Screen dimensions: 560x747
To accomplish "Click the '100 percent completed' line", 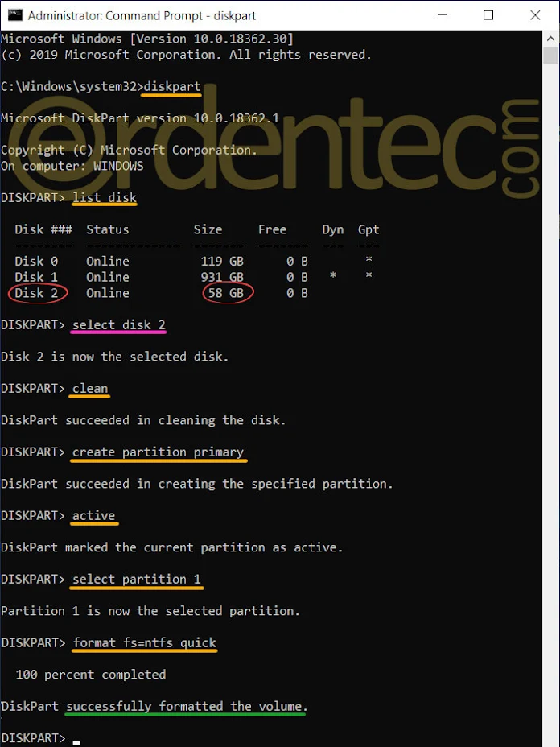I will click(90, 675).
